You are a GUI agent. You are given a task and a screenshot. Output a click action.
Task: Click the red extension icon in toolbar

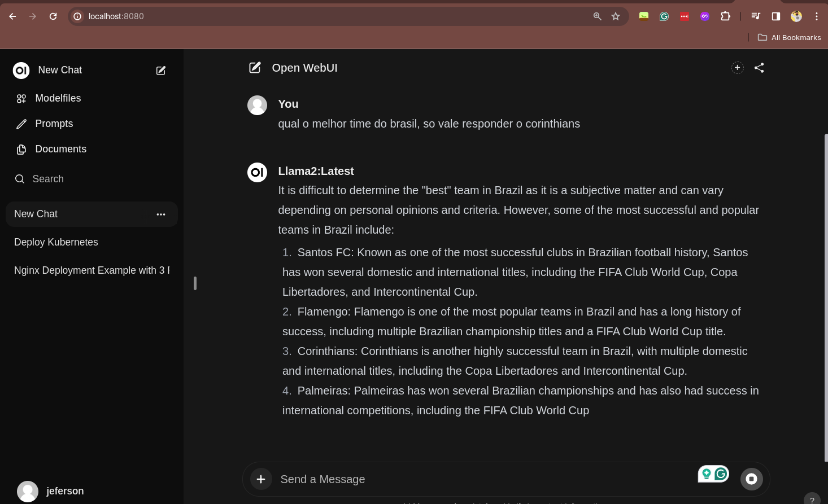(685, 16)
